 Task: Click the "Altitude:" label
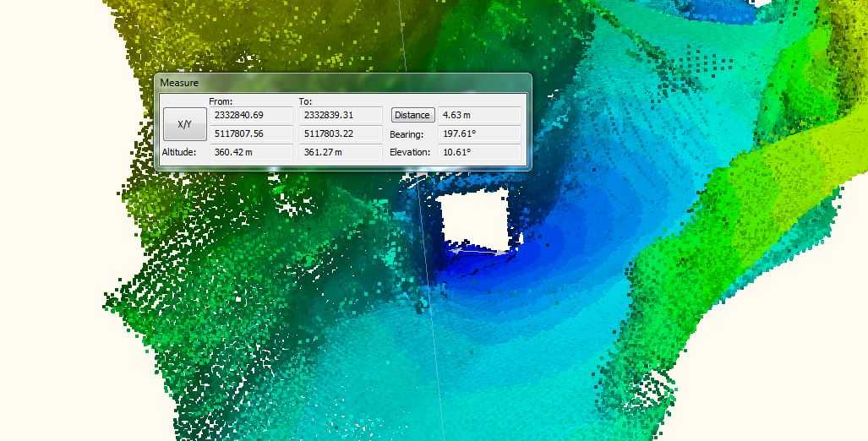tap(179, 152)
